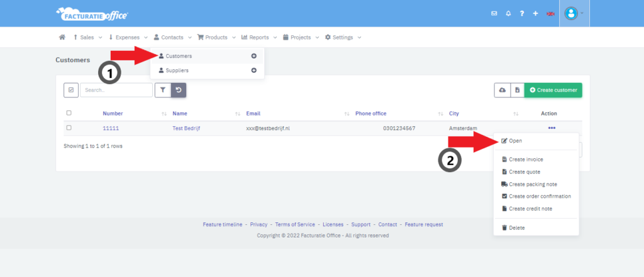Click the help question mark icon
The height and width of the screenshot is (277, 644).
[x=521, y=14]
